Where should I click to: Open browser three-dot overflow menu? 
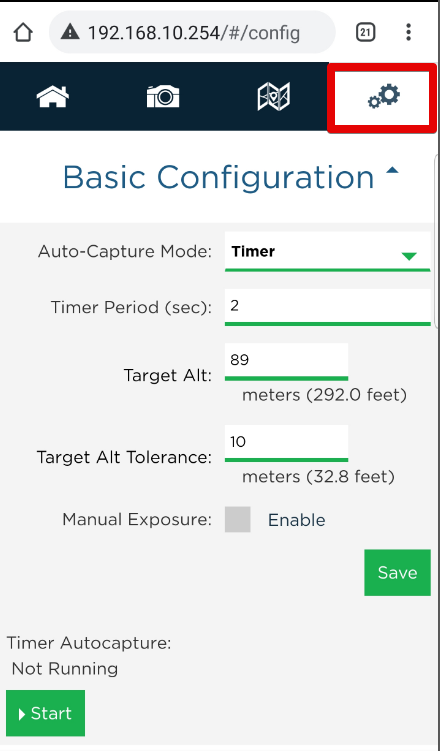408,33
